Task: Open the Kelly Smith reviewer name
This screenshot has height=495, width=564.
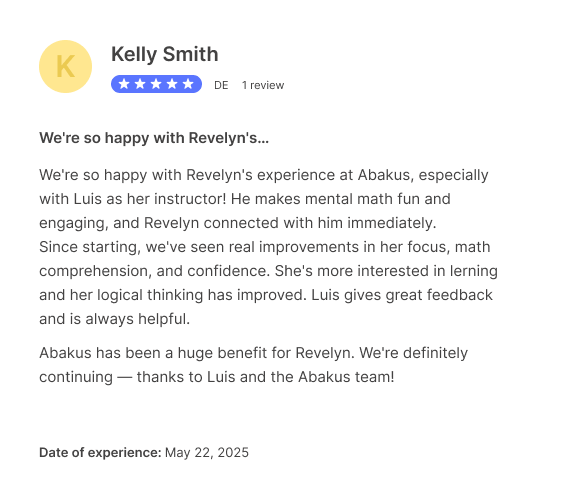Action: click(164, 54)
